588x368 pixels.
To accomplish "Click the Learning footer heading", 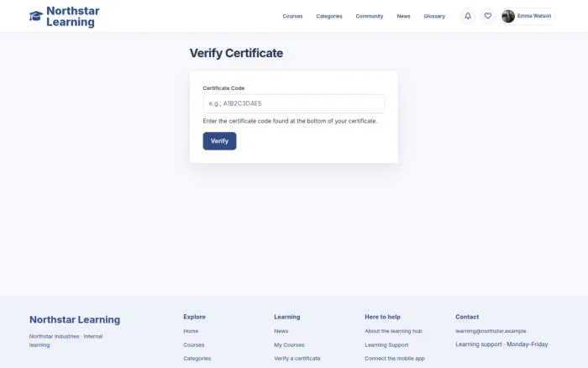I will click(287, 317).
